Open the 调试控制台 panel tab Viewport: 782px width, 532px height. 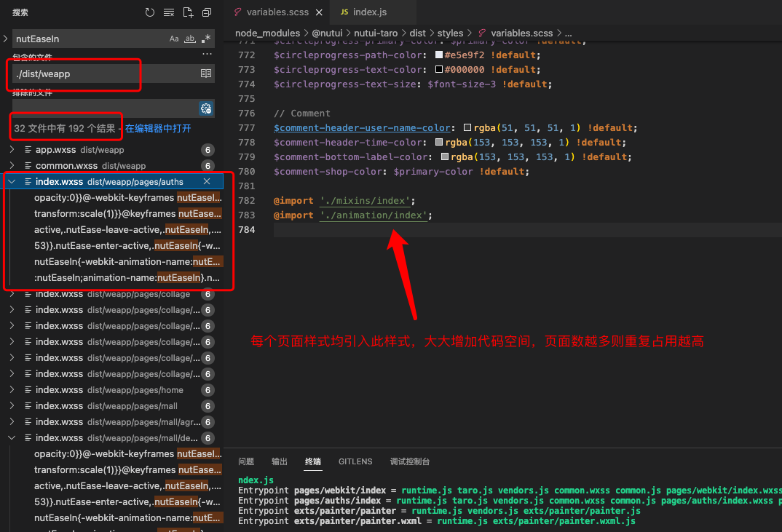coord(409,461)
